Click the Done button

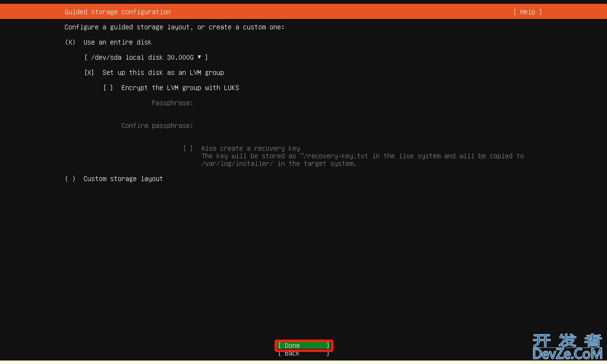coord(304,346)
